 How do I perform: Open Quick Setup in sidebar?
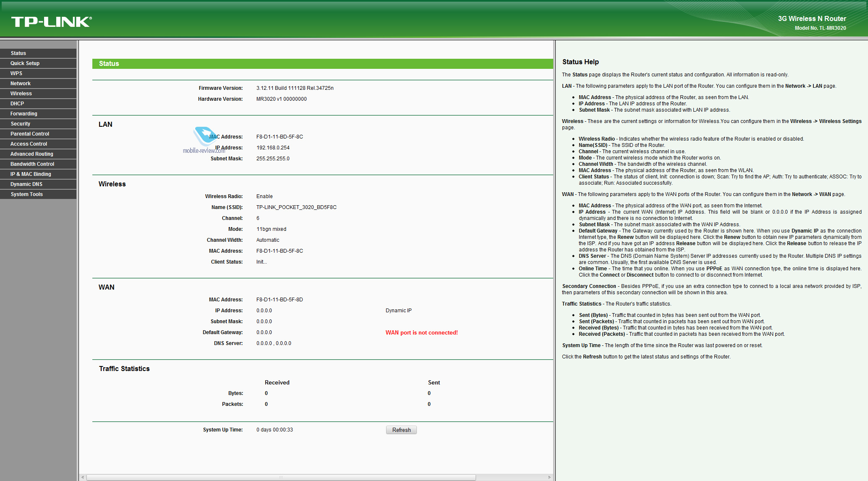pyautogui.click(x=38, y=63)
